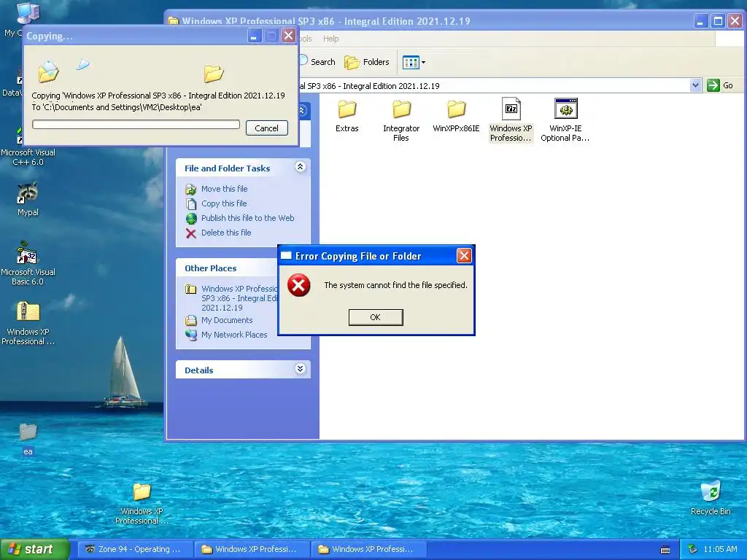Viewport: 747px width, 560px height.
Task: Select the Recycle Bin icon
Action: coord(711,497)
